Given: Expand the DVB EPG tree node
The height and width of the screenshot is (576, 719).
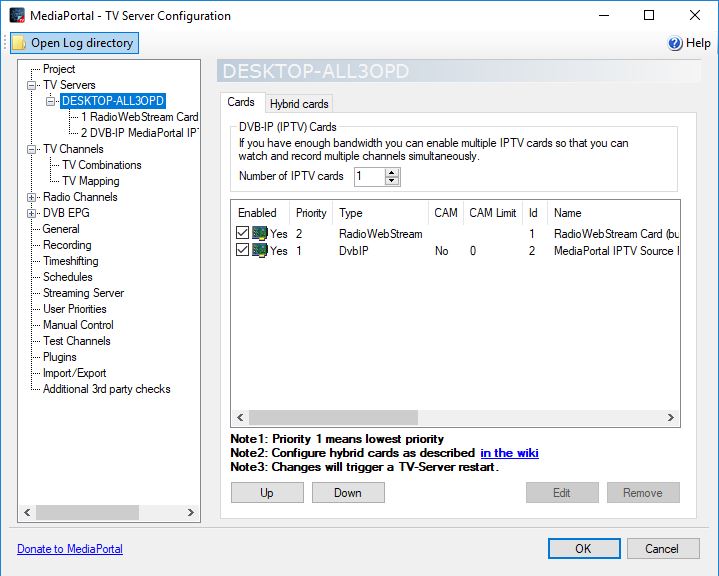Looking at the screenshot, I should pyautogui.click(x=31, y=213).
